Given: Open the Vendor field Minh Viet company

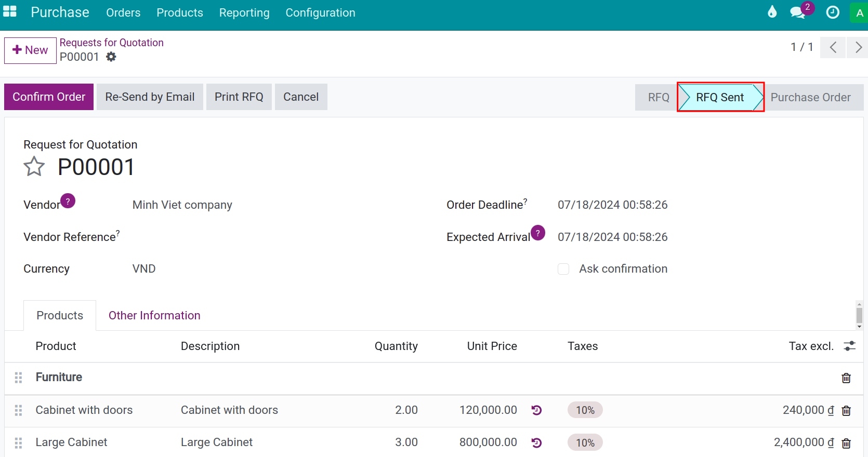Looking at the screenshot, I should point(182,205).
